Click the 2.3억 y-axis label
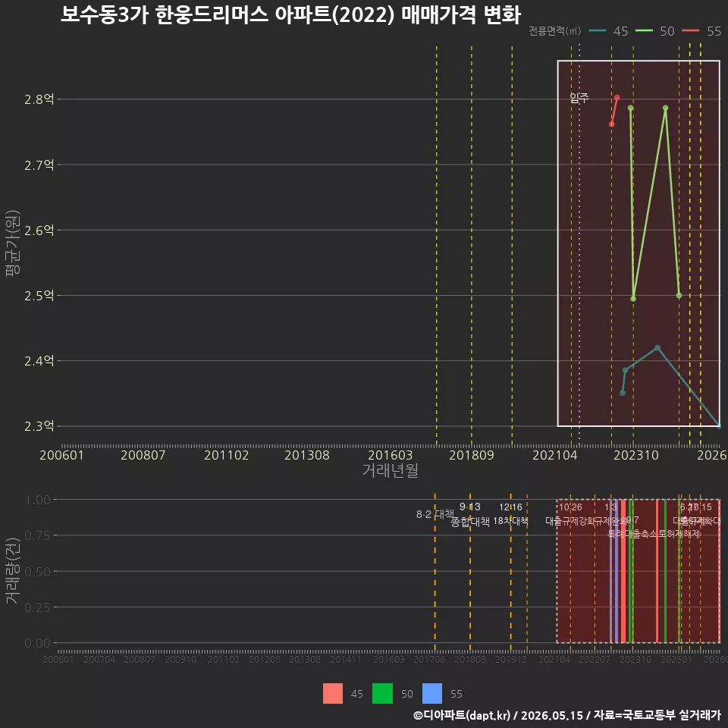The image size is (728, 728). (39, 426)
